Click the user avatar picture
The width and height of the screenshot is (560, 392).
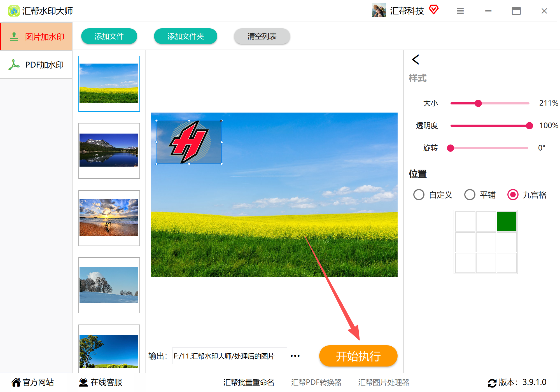tap(379, 11)
